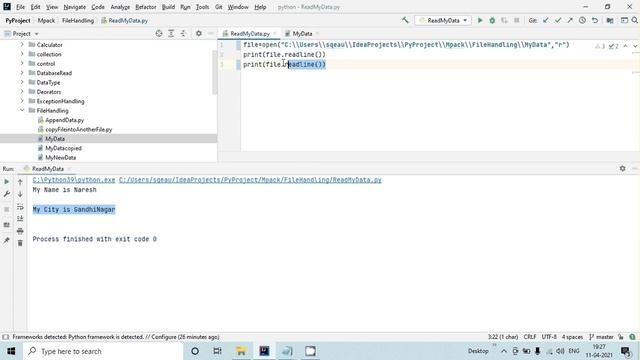
Task: Click the Down the stack trace arrow
Action: pos(20,194)
